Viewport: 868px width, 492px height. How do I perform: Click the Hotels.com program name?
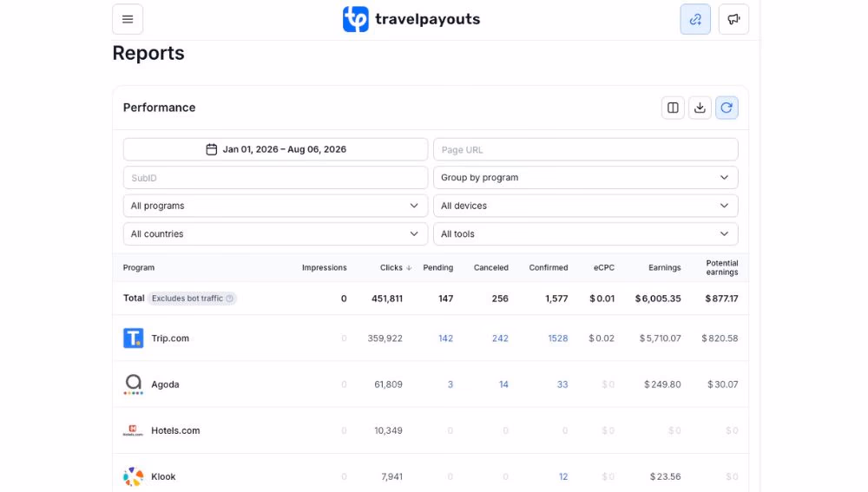coord(175,430)
